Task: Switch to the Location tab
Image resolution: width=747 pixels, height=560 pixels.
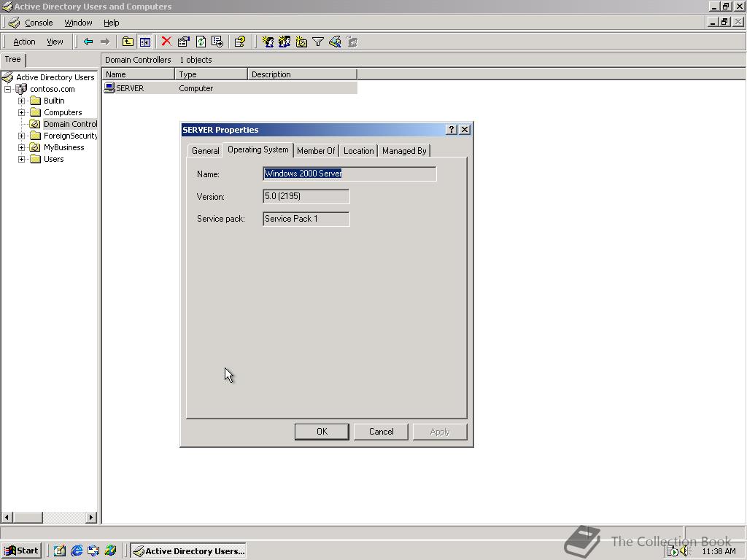Action: (x=358, y=150)
